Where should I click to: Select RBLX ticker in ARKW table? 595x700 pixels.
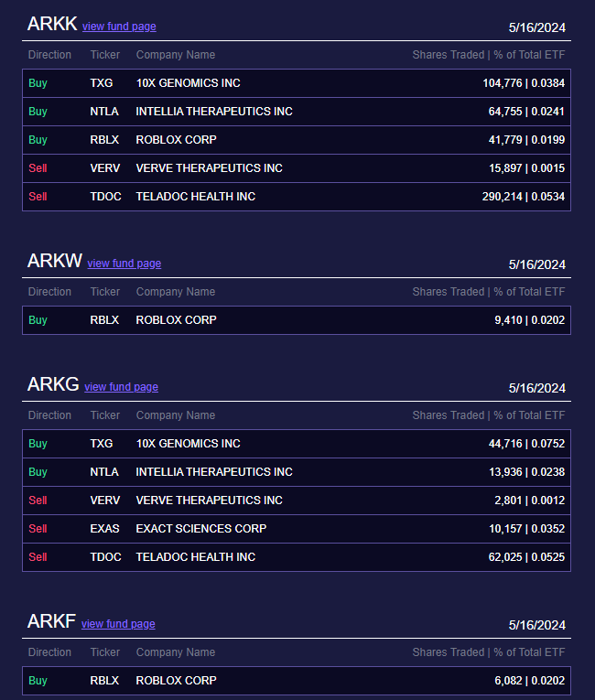tap(104, 320)
